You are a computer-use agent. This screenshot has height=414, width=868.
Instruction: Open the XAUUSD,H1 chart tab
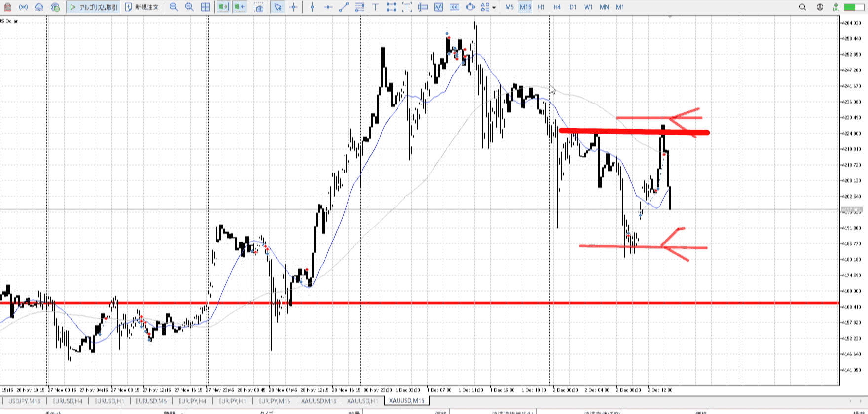tap(362, 401)
